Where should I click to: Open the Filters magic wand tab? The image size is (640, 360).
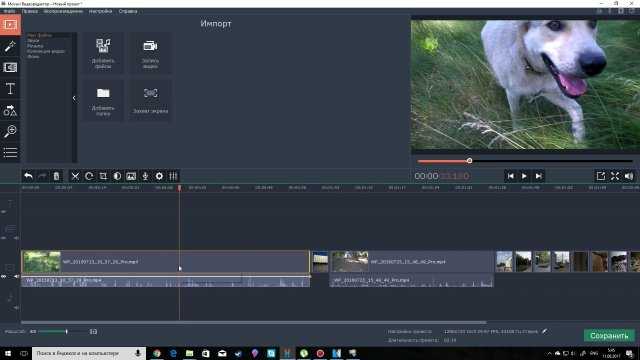point(10,46)
